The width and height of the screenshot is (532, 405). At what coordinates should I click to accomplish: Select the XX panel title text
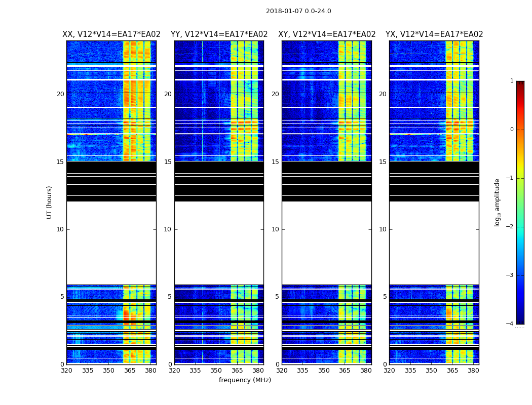[111, 34]
